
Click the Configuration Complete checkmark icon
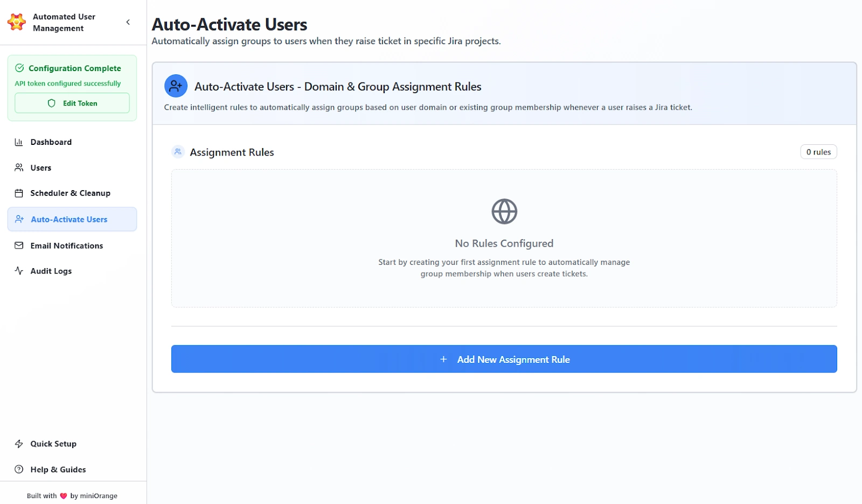click(x=20, y=68)
